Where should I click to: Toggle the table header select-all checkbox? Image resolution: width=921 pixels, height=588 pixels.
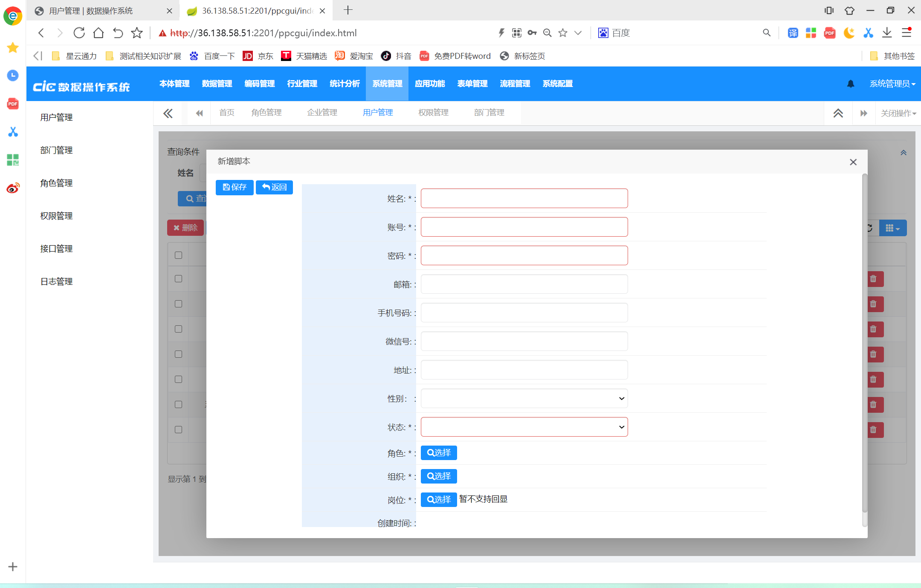click(178, 255)
